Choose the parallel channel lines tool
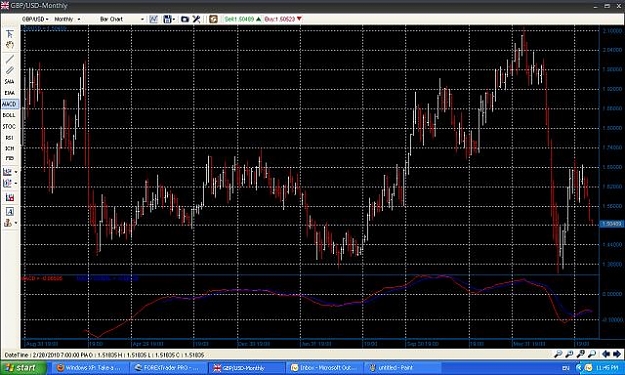The width and height of the screenshot is (625, 375). click(x=10, y=70)
